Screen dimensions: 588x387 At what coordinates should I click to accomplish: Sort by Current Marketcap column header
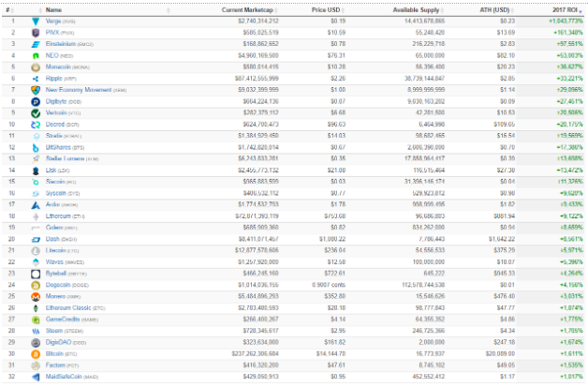249,10
